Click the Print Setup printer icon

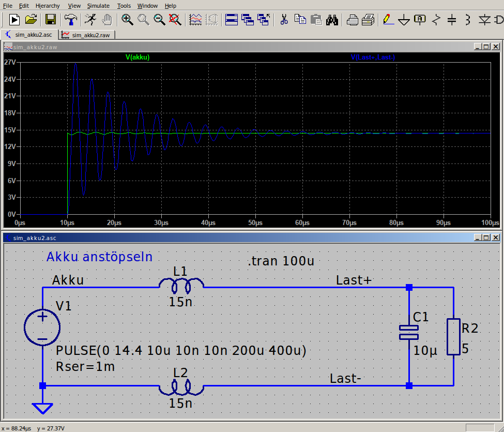coord(353,20)
